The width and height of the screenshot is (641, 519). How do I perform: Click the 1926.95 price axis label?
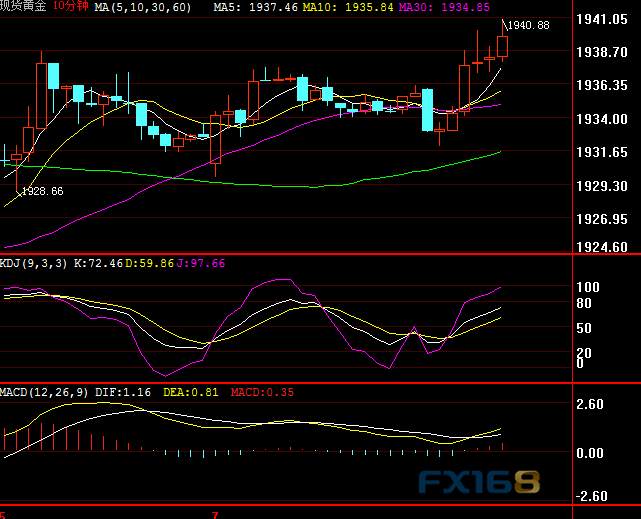pos(601,219)
